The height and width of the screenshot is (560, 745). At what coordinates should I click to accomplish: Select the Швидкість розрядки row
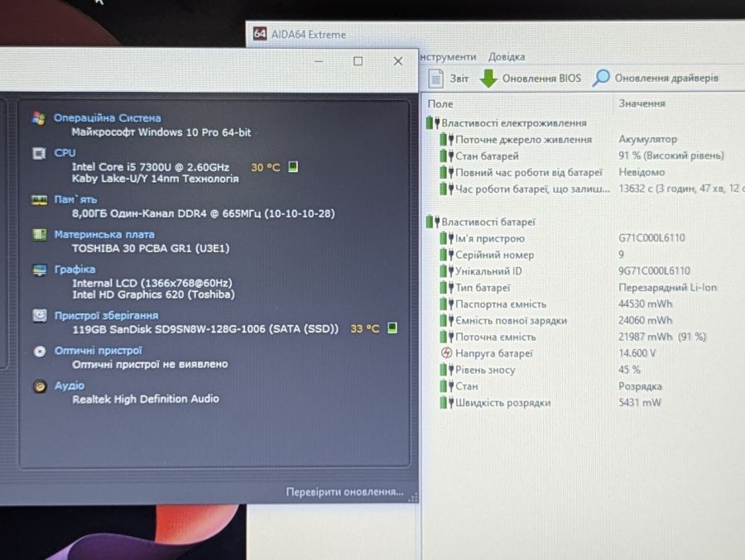point(583,402)
